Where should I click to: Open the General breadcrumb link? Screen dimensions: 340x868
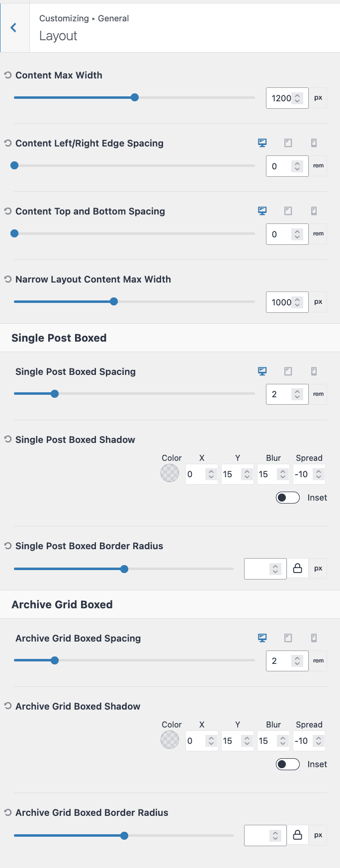tap(113, 18)
